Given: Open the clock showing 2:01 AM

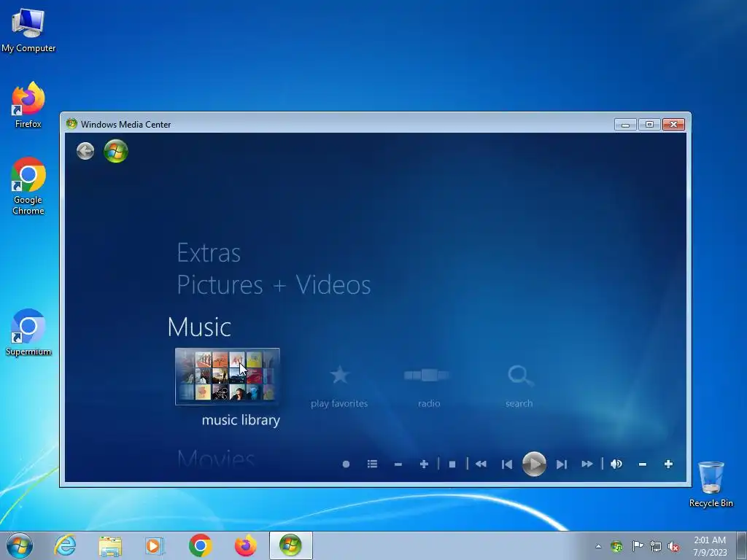Looking at the screenshot, I should click(x=710, y=546).
